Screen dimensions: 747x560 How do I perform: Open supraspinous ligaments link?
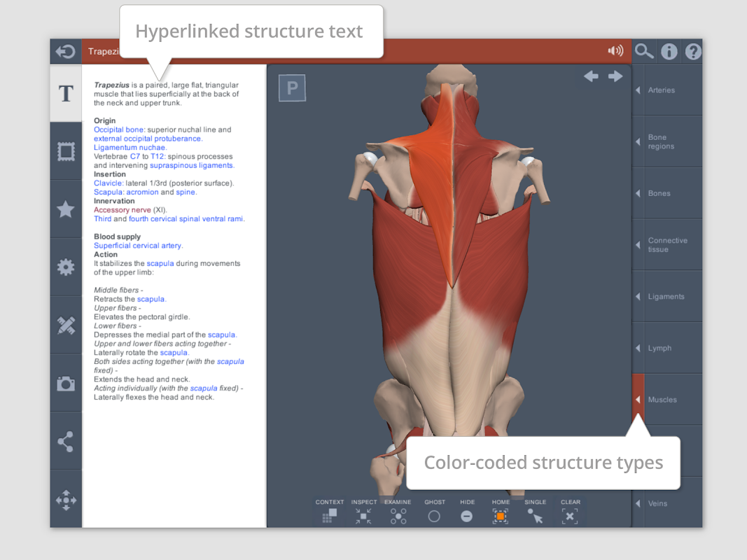192,165
